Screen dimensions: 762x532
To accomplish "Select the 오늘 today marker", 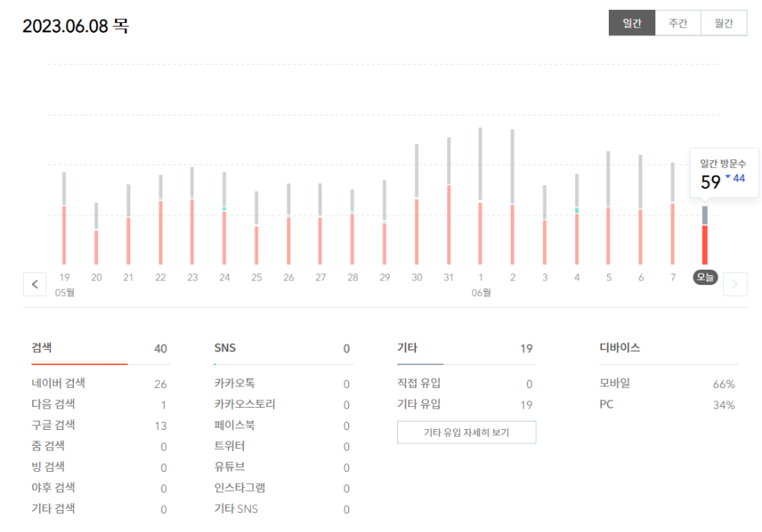I will (x=705, y=277).
